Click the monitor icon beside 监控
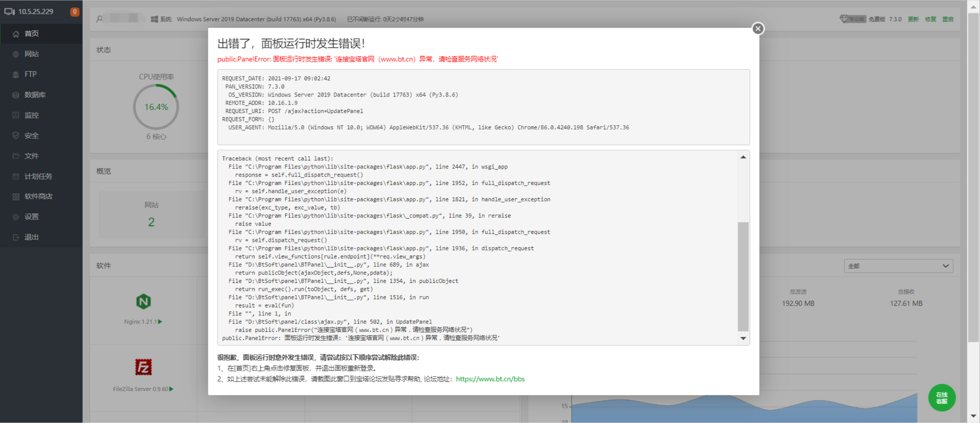Image resolution: width=980 pixels, height=423 pixels. click(16, 115)
